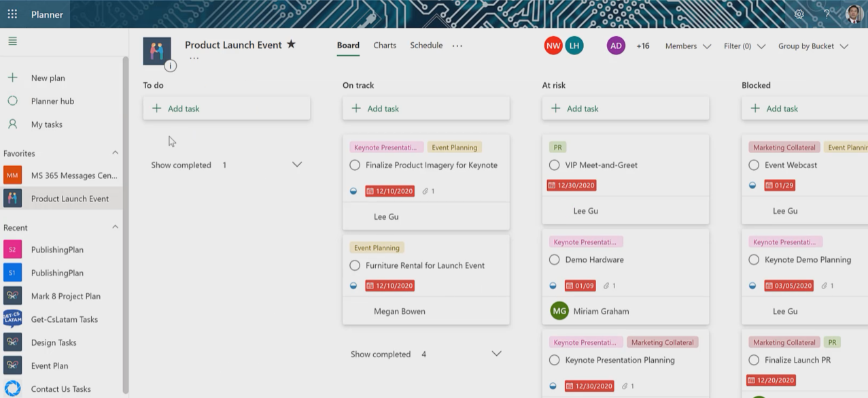Click the MS 365 Messages Center plan icon
Viewport: 868px width, 398px height.
[x=12, y=176]
